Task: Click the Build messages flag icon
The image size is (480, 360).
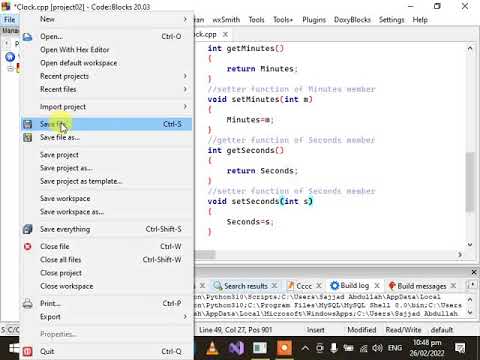Action: pos(392,286)
